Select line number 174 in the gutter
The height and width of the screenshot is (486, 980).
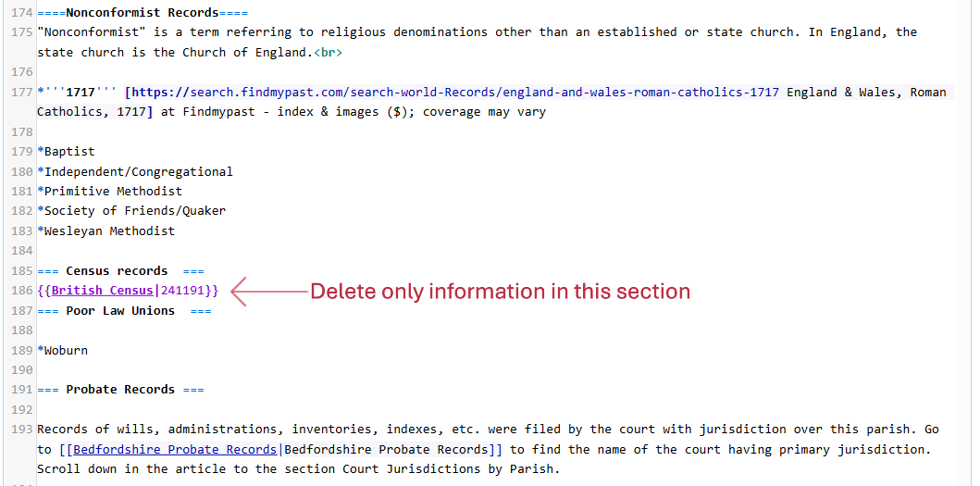tap(22, 13)
